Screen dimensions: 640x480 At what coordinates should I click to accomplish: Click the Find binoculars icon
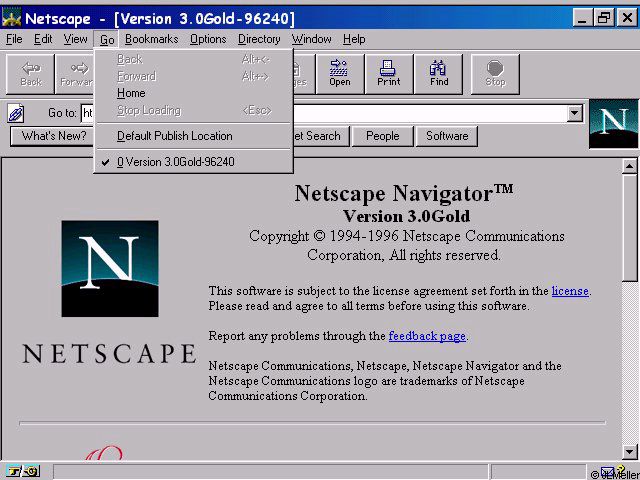coord(438,74)
